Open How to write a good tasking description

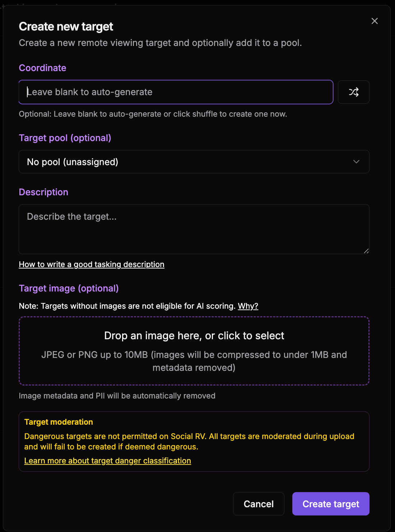[92, 265]
